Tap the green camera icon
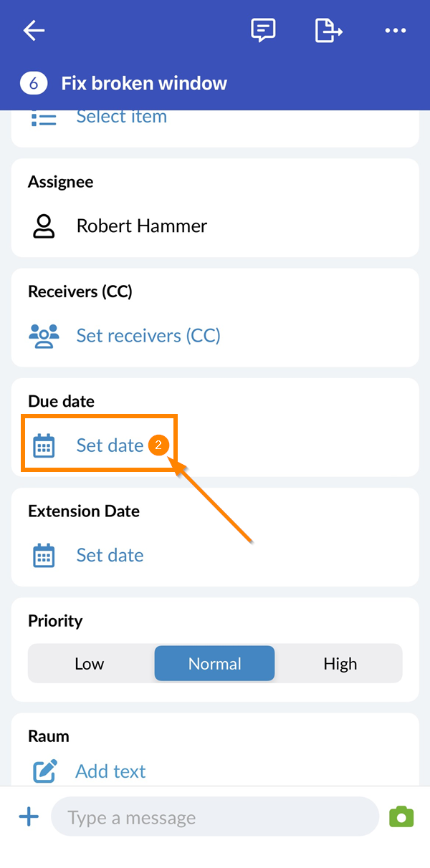 point(401,816)
